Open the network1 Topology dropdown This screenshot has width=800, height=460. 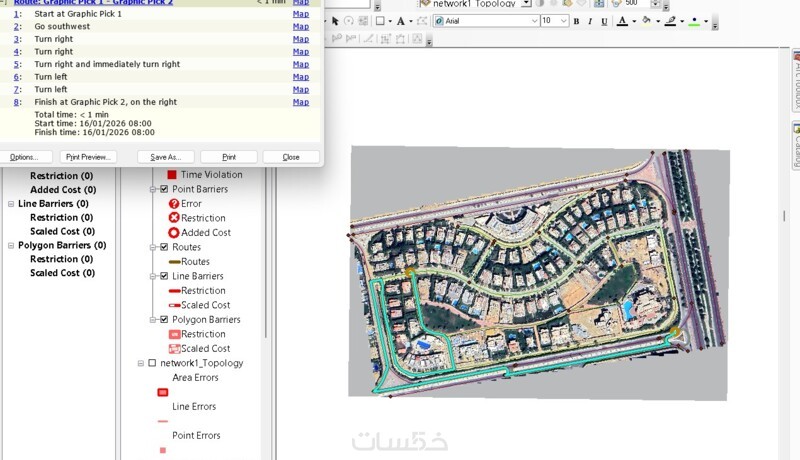coord(527,3)
